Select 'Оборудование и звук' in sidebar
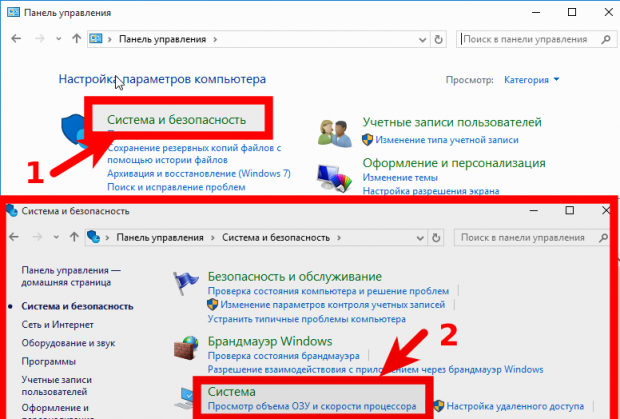The width and height of the screenshot is (620, 419). (x=68, y=343)
